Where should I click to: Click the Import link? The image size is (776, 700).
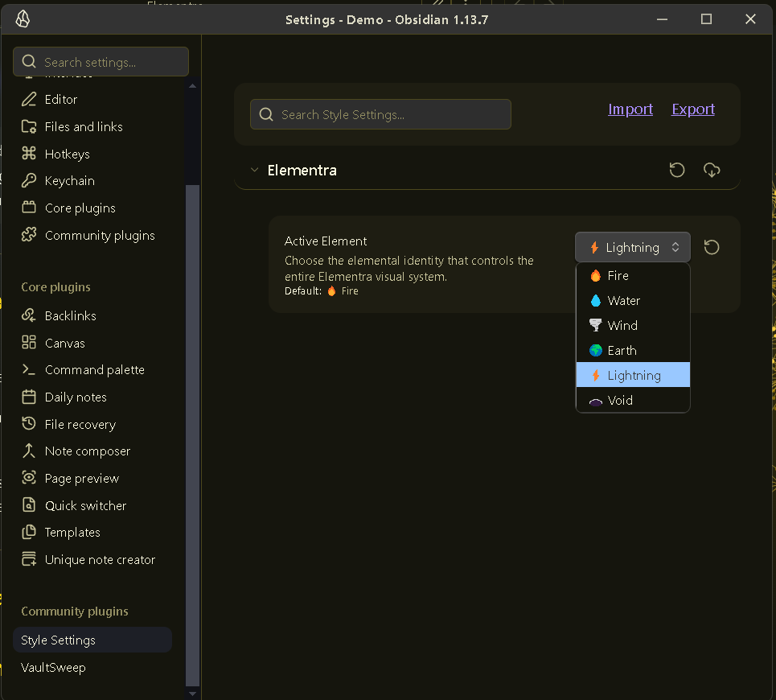pos(630,109)
